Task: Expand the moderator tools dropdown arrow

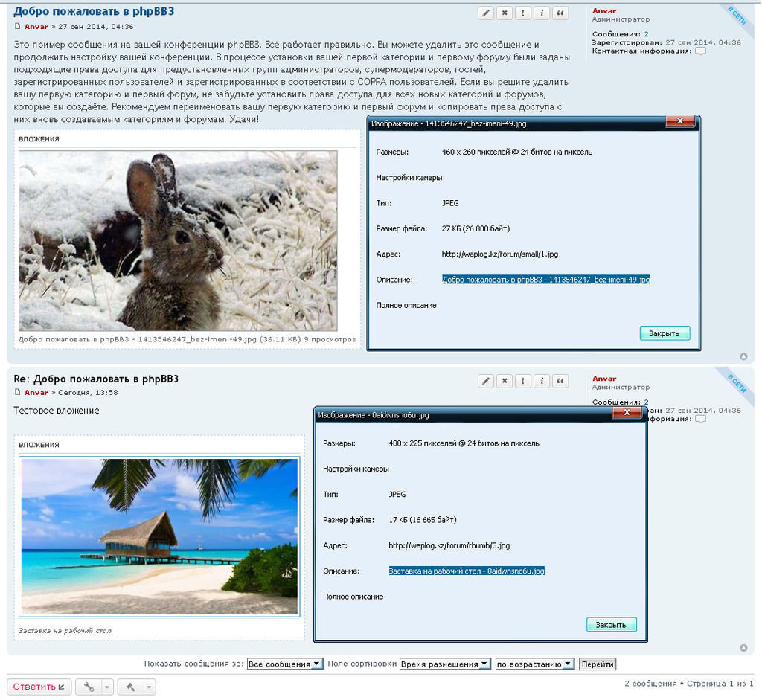Action: click(149, 687)
